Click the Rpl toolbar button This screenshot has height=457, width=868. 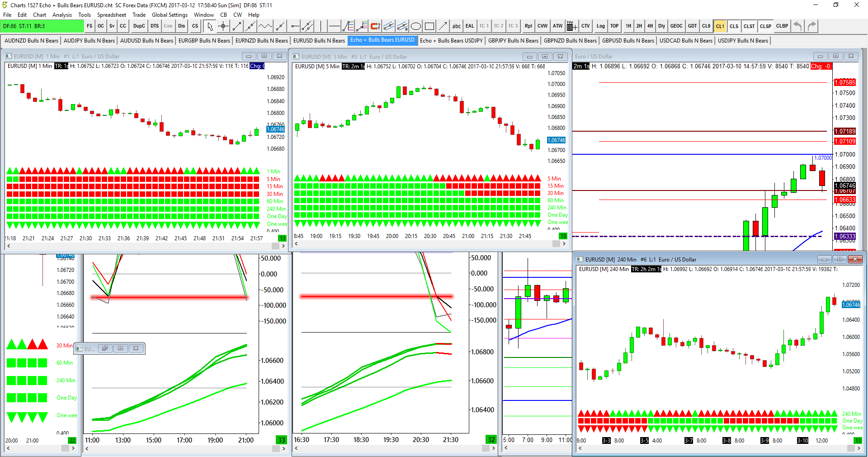point(528,26)
